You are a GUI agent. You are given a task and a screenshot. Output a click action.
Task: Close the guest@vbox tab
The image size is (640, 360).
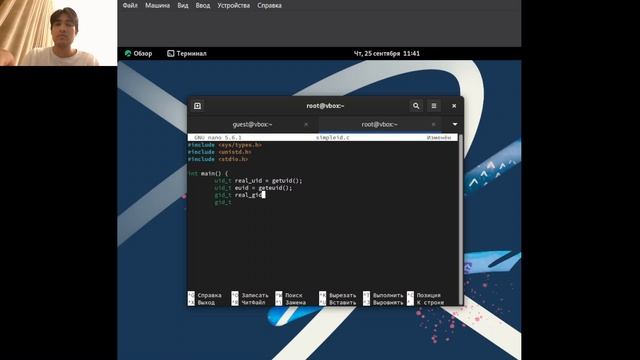(x=306, y=124)
